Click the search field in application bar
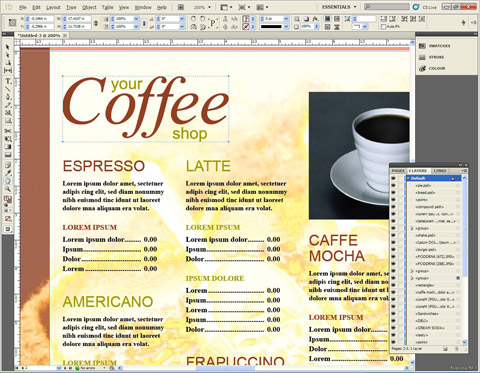This screenshot has width=480, height=373. pos(387,7)
